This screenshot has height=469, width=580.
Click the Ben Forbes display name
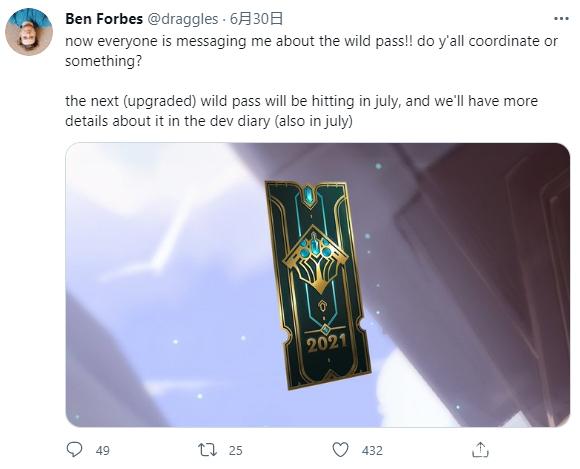tap(104, 19)
